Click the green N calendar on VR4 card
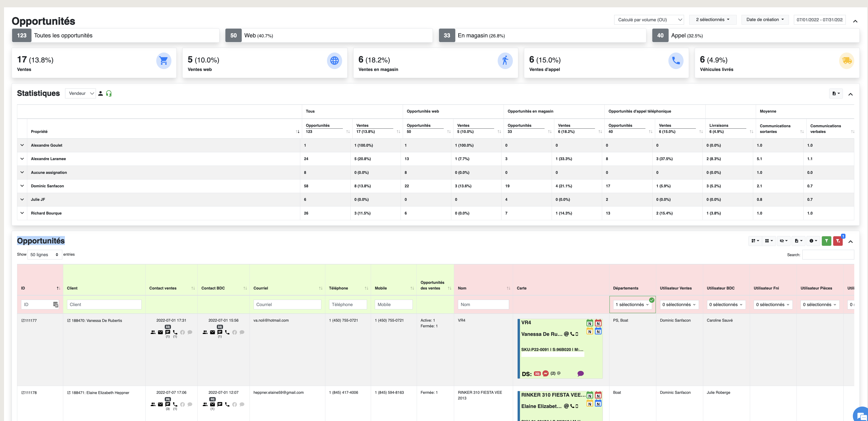The width and height of the screenshot is (868, 421). coord(590,323)
